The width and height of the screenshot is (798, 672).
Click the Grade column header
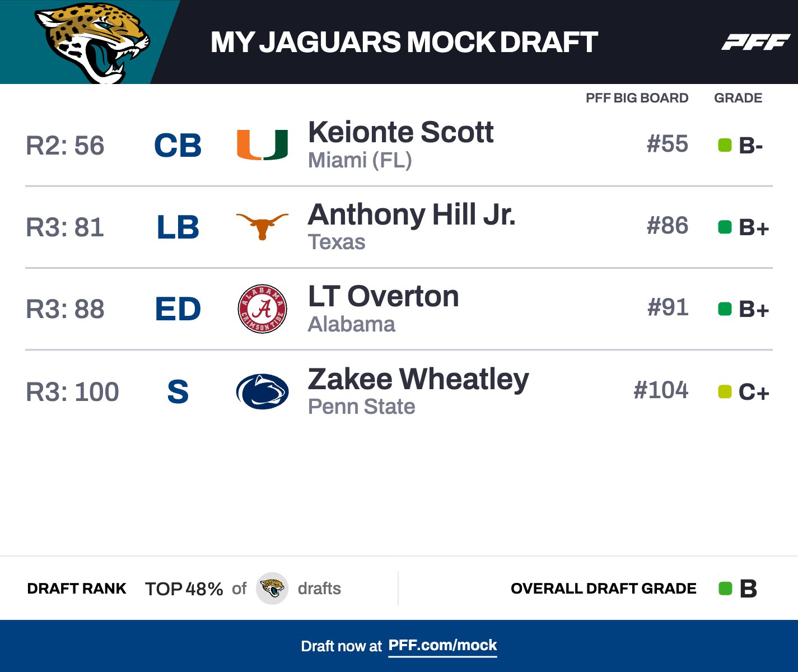tap(738, 98)
